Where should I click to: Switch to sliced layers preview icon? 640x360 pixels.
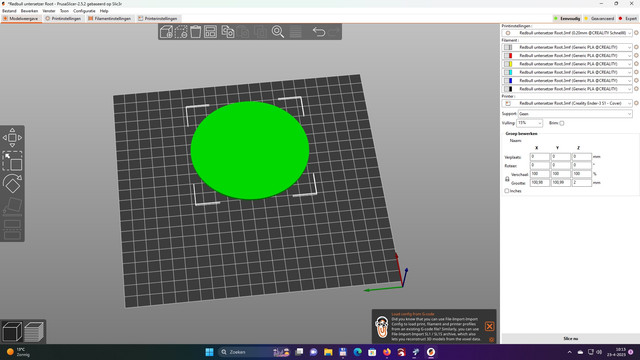[x=34, y=331]
